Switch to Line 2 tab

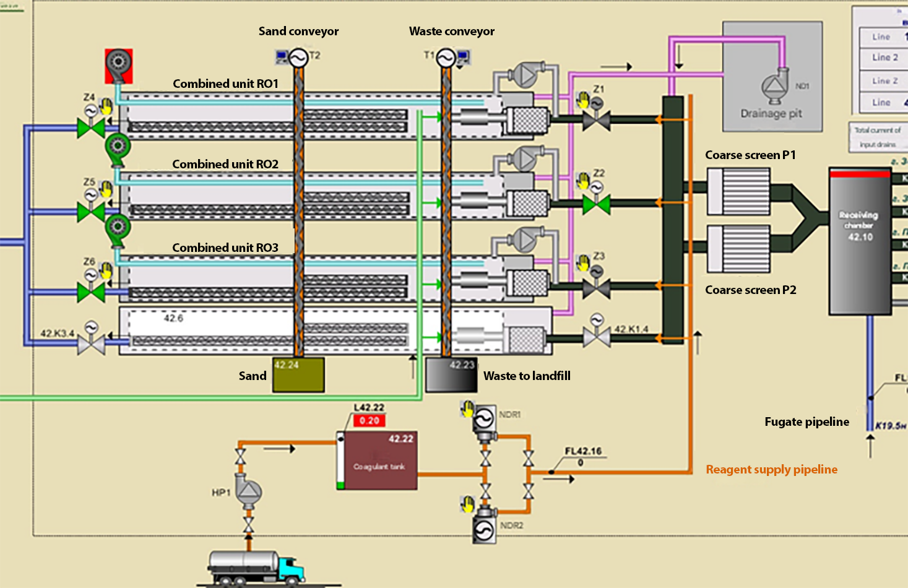point(884,58)
